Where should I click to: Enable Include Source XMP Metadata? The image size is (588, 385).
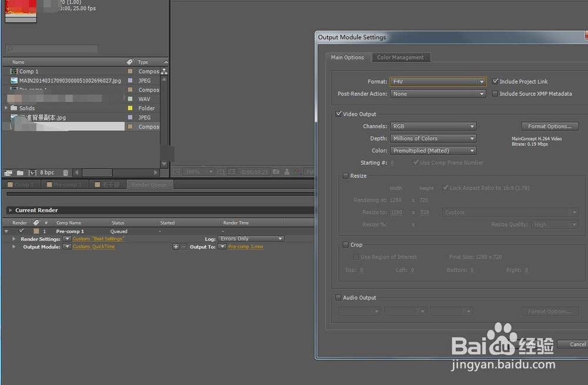point(495,94)
